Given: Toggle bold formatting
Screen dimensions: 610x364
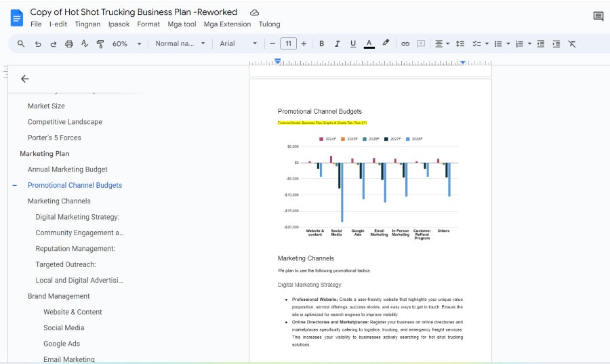Looking at the screenshot, I should pyautogui.click(x=321, y=44).
